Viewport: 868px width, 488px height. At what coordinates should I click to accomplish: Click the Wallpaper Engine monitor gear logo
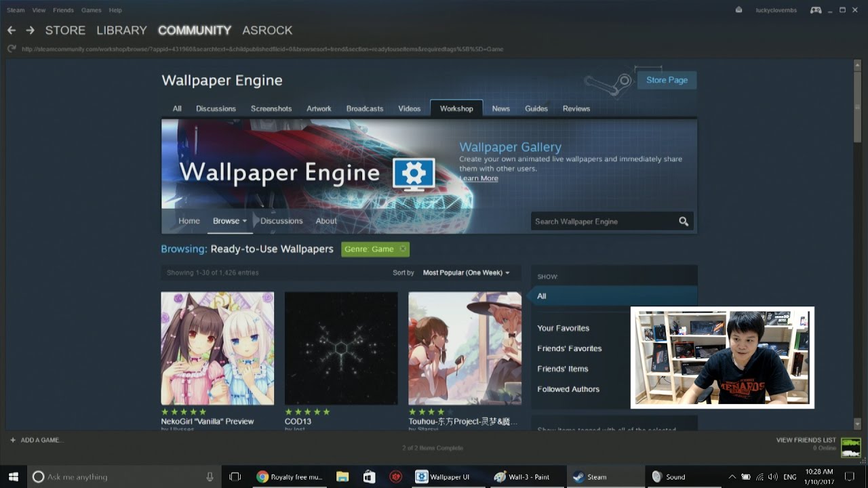[414, 175]
